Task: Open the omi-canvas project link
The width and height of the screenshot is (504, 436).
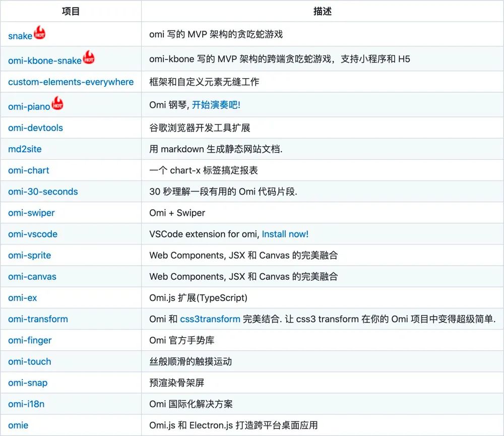Action: click(x=32, y=277)
